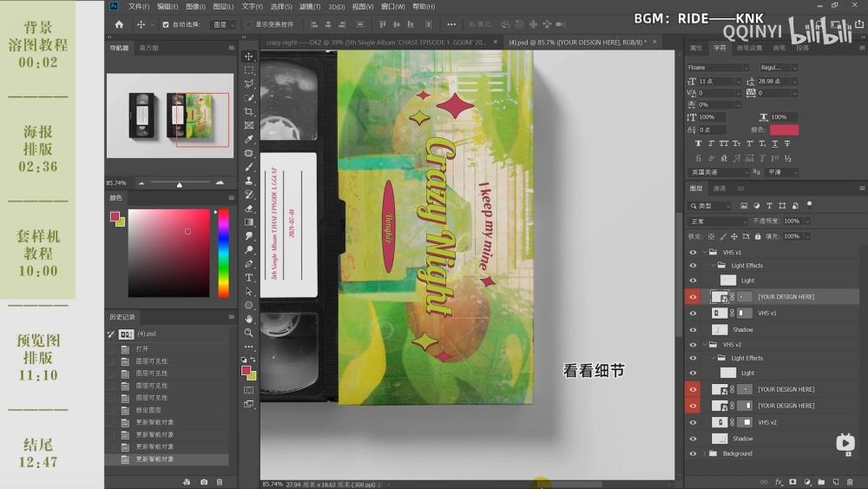Click the delete state trash icon in History

click(220, 482)
